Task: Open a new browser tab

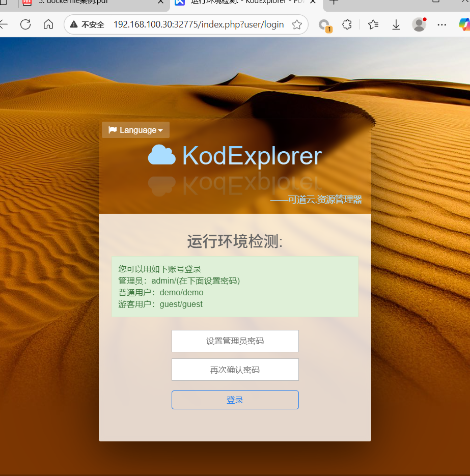Action: [334, 2]
